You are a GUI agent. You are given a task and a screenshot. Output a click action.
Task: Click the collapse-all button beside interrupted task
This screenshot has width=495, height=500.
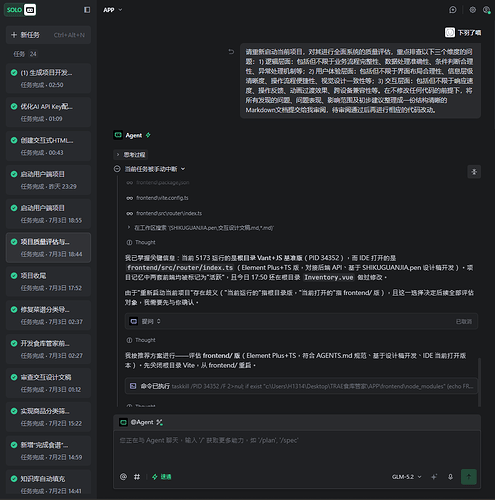point(474,172)
